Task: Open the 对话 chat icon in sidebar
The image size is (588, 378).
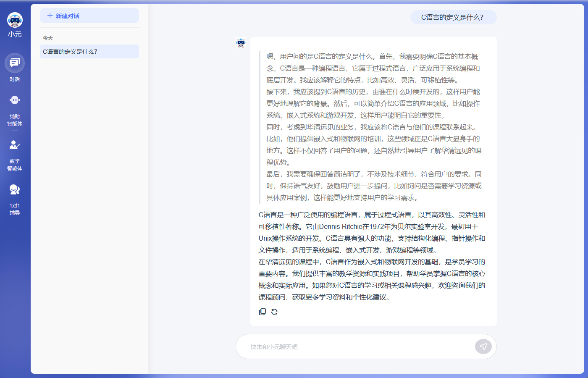Action: click(x=15, y=63)
